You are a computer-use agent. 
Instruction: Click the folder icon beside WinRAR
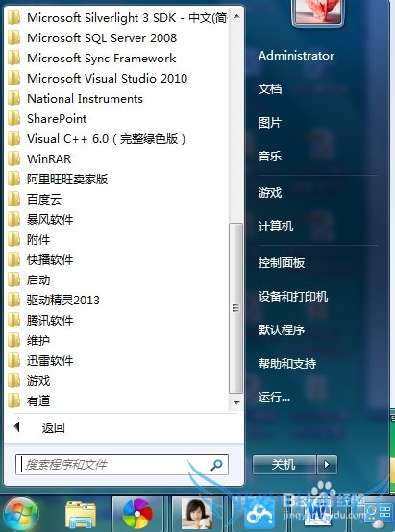(13, 158)
